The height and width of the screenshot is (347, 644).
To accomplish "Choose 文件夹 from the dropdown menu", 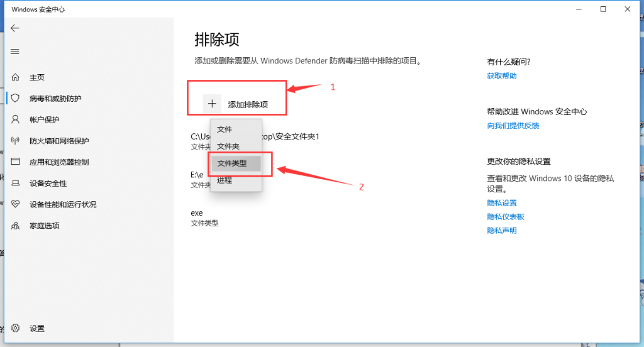I will pyautogui.click(x=236, y=146).
